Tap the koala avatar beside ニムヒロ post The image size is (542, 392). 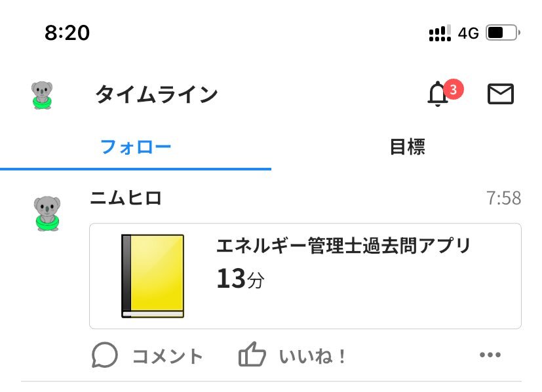(47, 213)
